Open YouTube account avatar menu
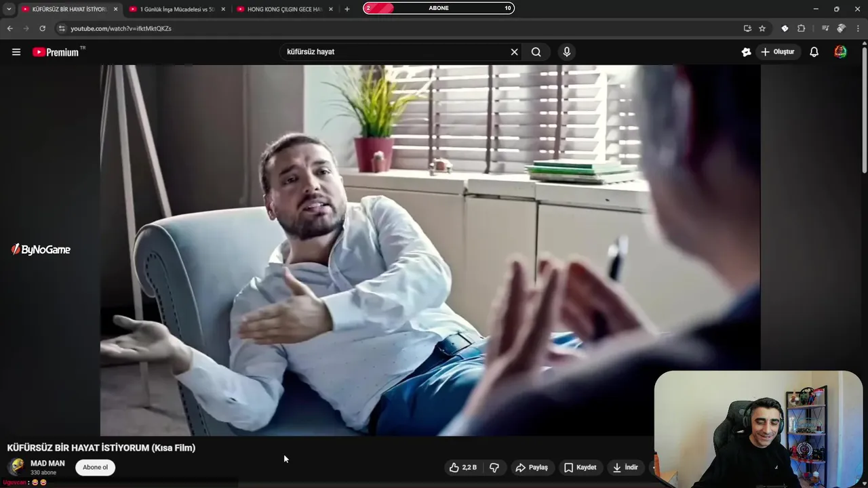The image size is (868, 488). pyautogui.click(x=840, y=52)
